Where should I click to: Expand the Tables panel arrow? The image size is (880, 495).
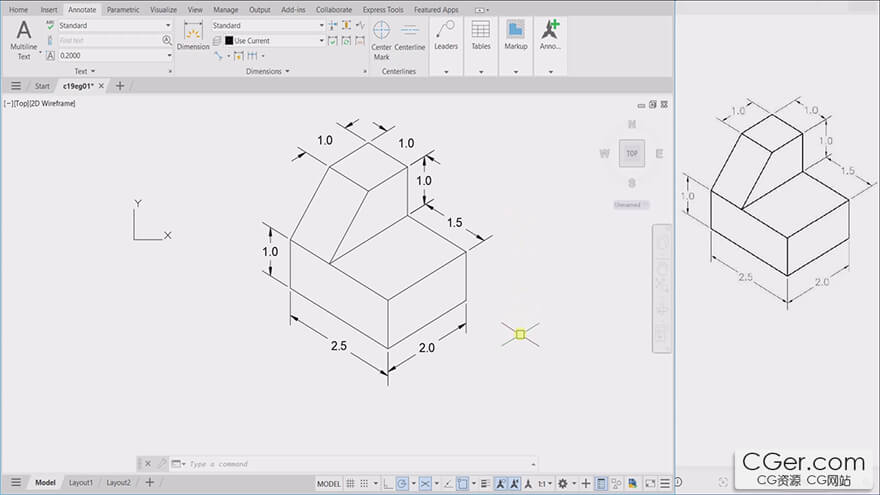(481, 72)
